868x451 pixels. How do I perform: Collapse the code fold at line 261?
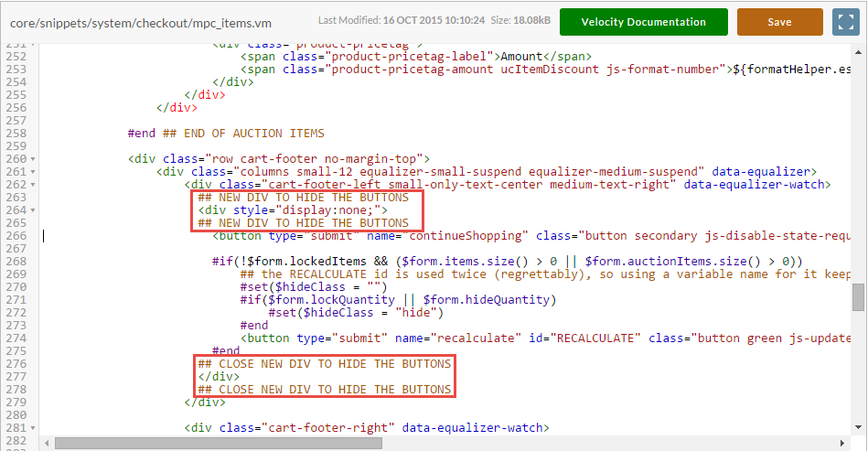point(33,172)
